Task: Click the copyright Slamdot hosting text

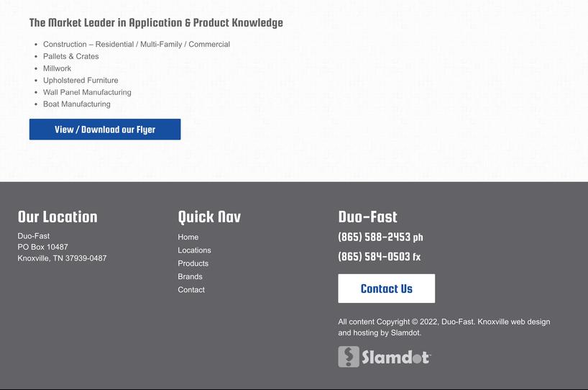Action: coord(444,327)
